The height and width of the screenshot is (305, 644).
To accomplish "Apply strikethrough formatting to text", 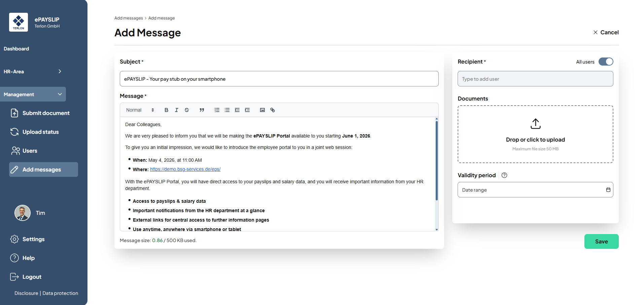I will (x=187, y=110).
